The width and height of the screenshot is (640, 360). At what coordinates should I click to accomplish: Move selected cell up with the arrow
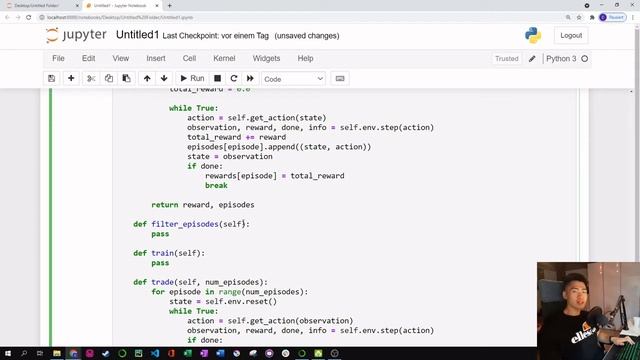[147, 78]
